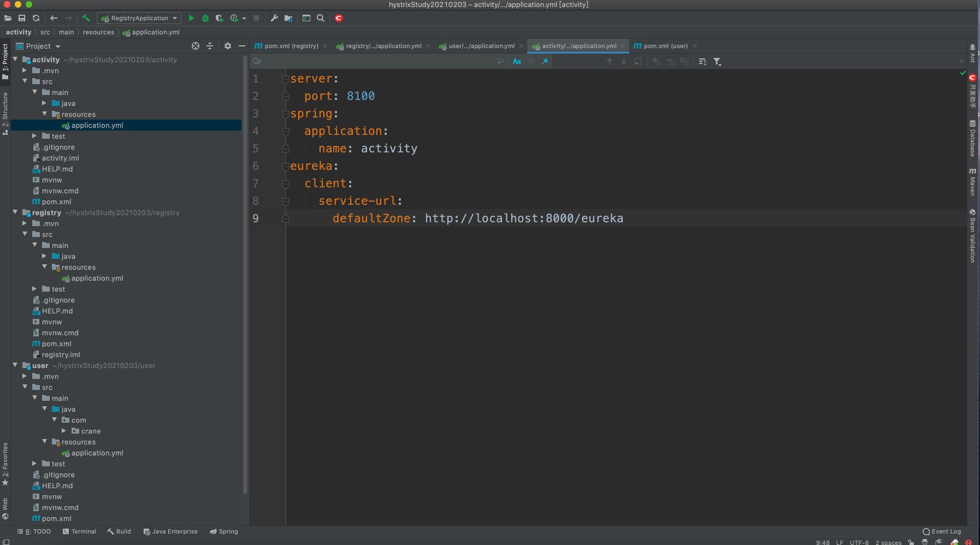This screenshot has height=545, width=980.
Task: Expand the crane package in the user module
Action: pyautogui.click(x=64, y=431)
